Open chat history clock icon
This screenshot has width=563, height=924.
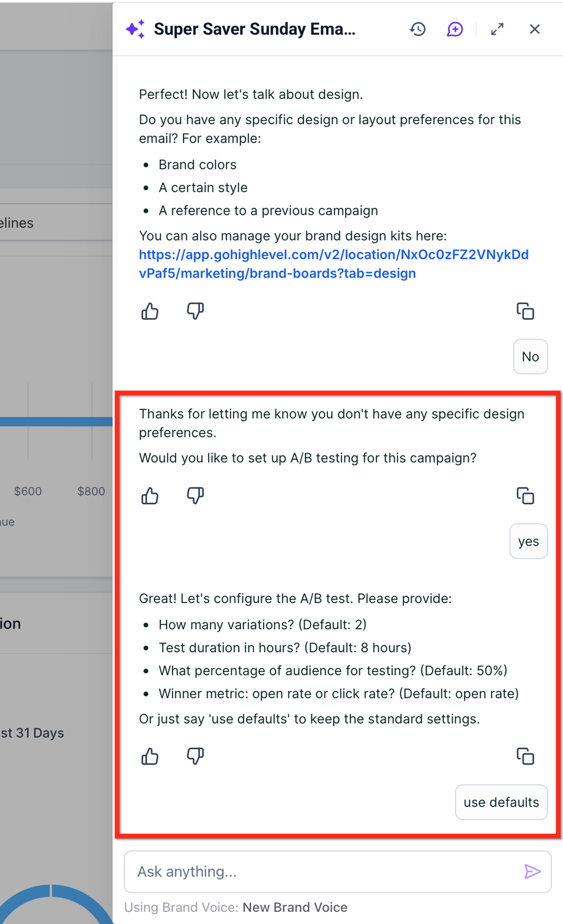(418, 29)
